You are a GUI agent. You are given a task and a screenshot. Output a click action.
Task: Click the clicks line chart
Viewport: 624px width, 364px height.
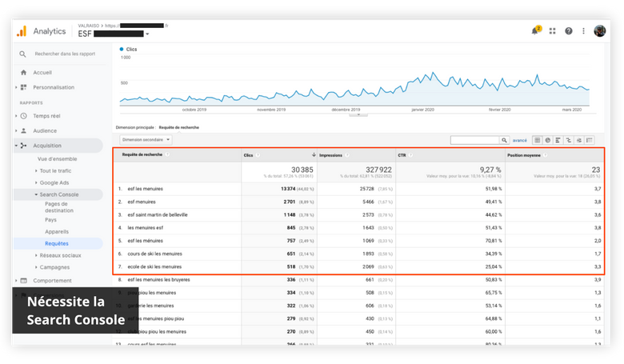[354, 90]
